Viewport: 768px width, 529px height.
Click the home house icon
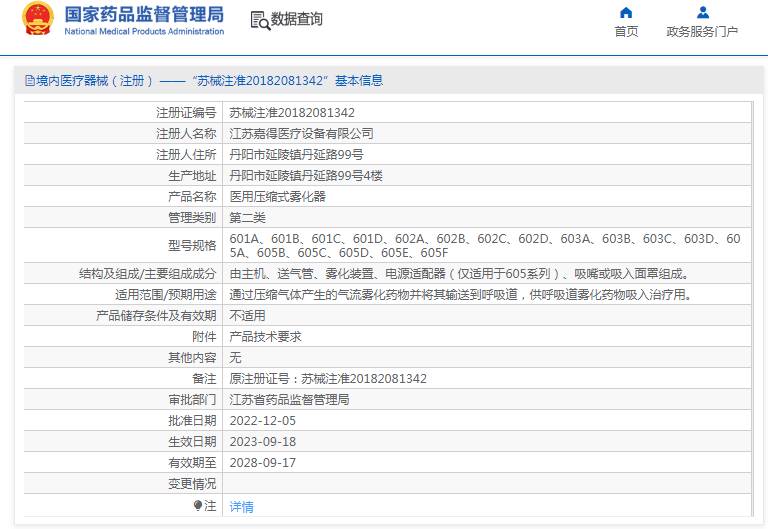pos(626,12)
